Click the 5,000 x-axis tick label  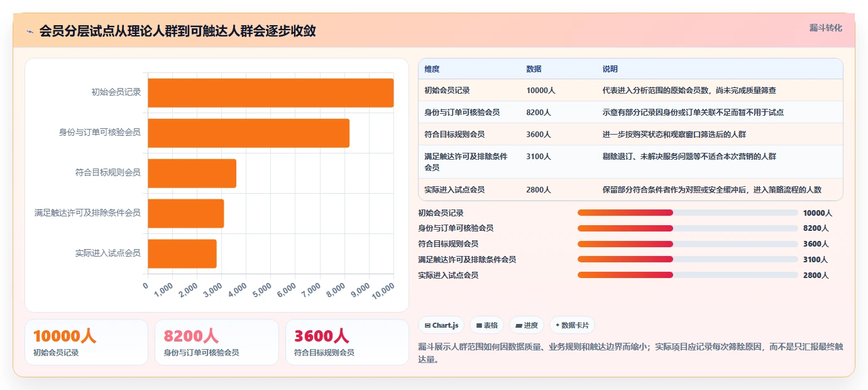point(263,289)
